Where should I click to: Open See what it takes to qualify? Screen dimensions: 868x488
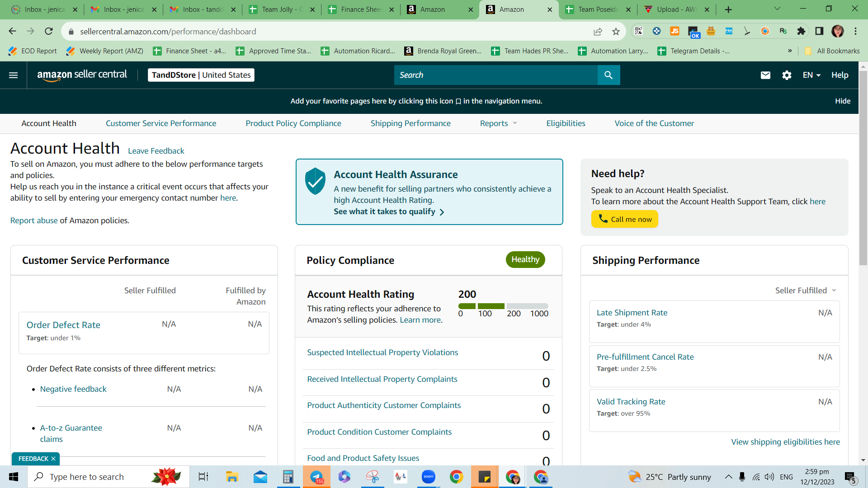389,211
